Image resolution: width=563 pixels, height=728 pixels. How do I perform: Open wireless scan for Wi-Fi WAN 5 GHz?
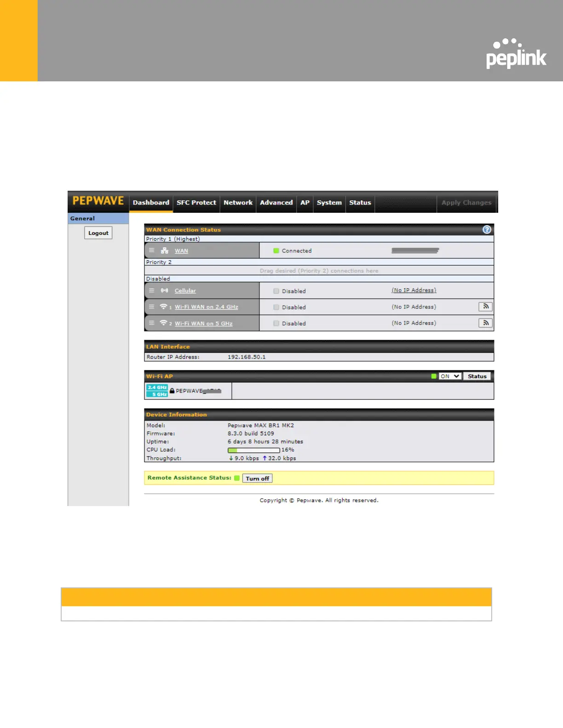click(x=485, y=323)
